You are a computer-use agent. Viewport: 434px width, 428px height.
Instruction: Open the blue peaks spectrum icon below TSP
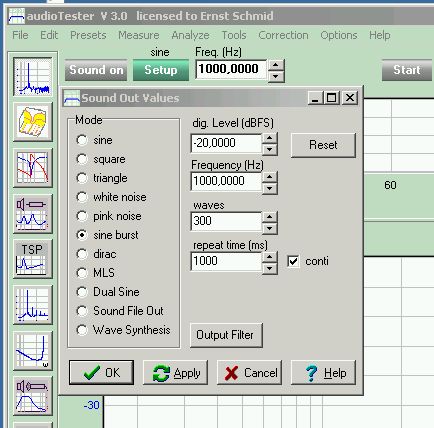pyautogui.click(x=33, y=305)
